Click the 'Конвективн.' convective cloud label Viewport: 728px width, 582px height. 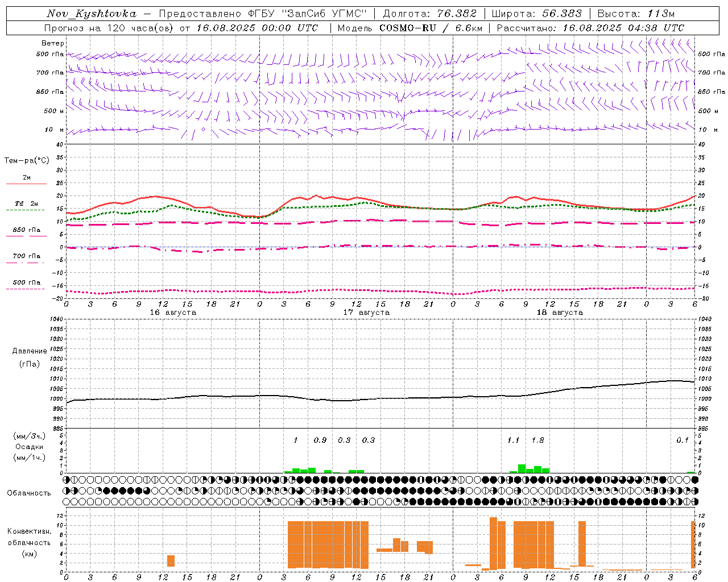pos(29,531)
